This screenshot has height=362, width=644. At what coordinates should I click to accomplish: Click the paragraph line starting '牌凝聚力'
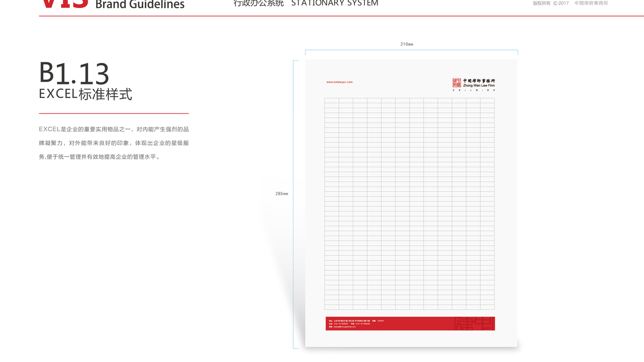pos(114,143)
